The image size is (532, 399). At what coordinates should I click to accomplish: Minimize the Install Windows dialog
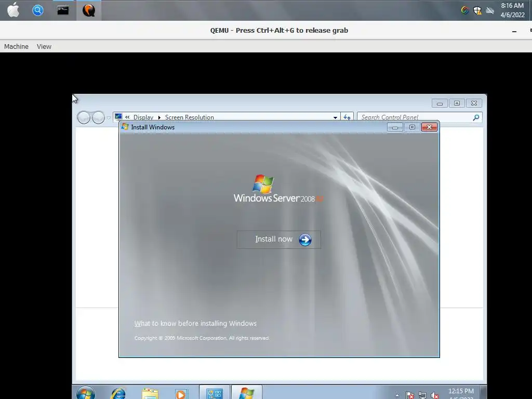[x=395, y=127]
